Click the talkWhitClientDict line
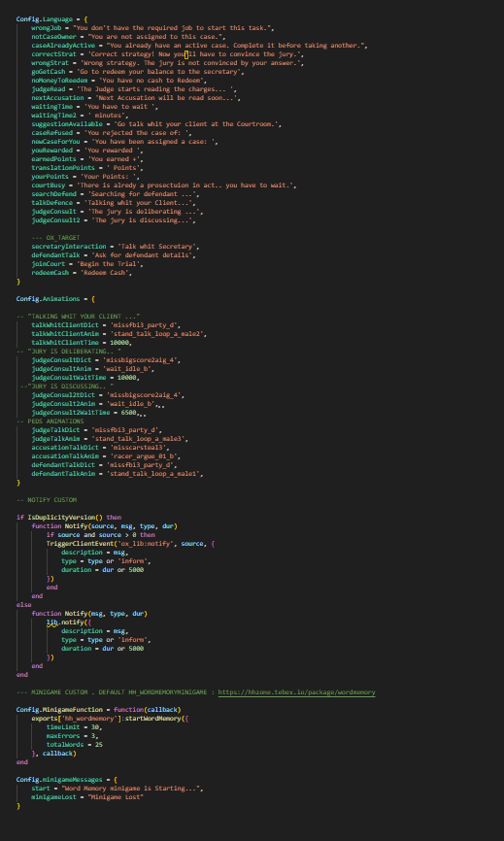 (106, 325)
